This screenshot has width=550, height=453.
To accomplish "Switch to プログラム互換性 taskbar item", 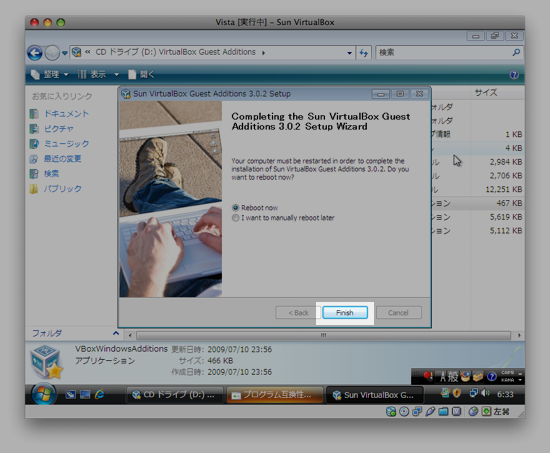I will click(x=275, y=395).
